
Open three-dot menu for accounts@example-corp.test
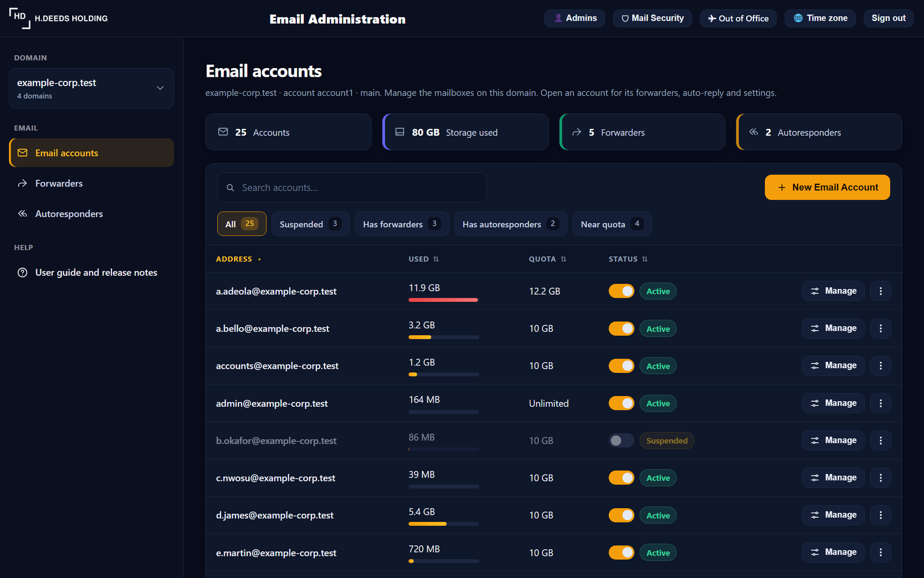(x=881, y=366)
